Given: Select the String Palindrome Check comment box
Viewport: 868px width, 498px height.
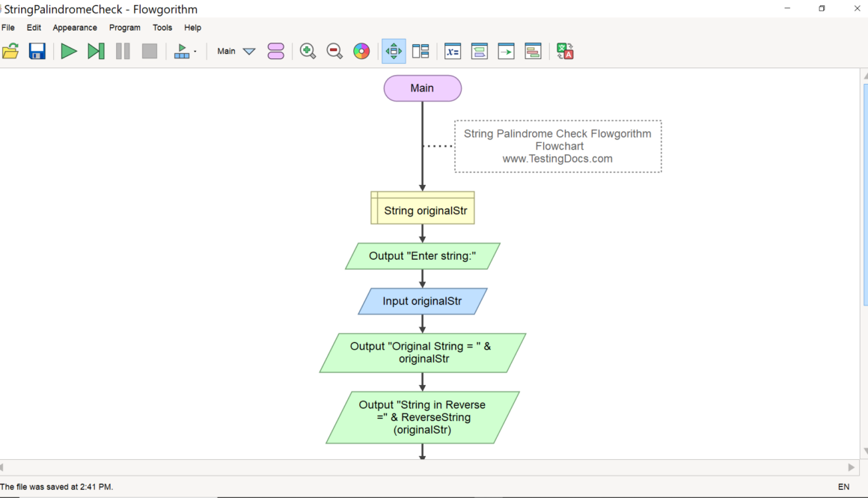Looking at the screenshot, I should coord(558,146).
